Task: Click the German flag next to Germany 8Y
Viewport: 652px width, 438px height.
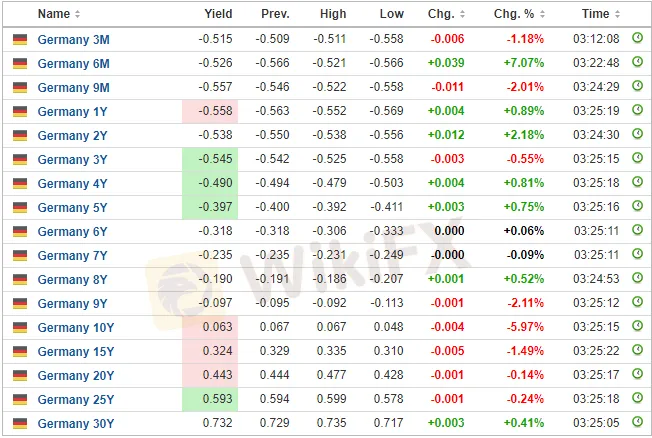Action: click(x=20, y=279)
